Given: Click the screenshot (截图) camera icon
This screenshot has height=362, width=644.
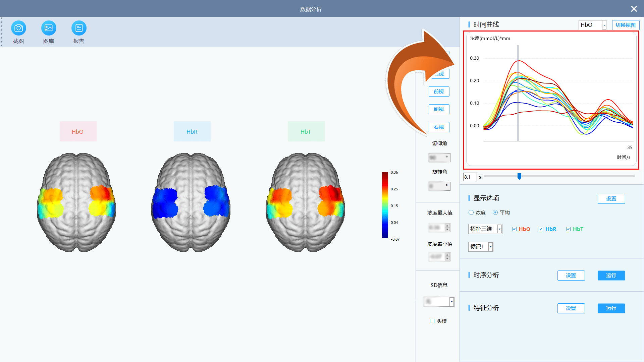Looking at the screenshot, I should click(18, 28).
